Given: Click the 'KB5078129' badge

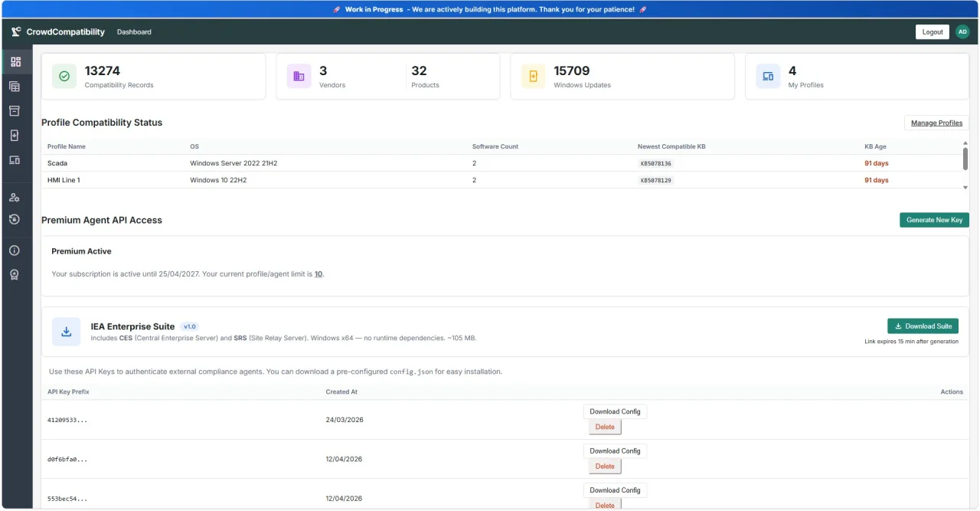Looking at the screenshot, I should [656, 180].
